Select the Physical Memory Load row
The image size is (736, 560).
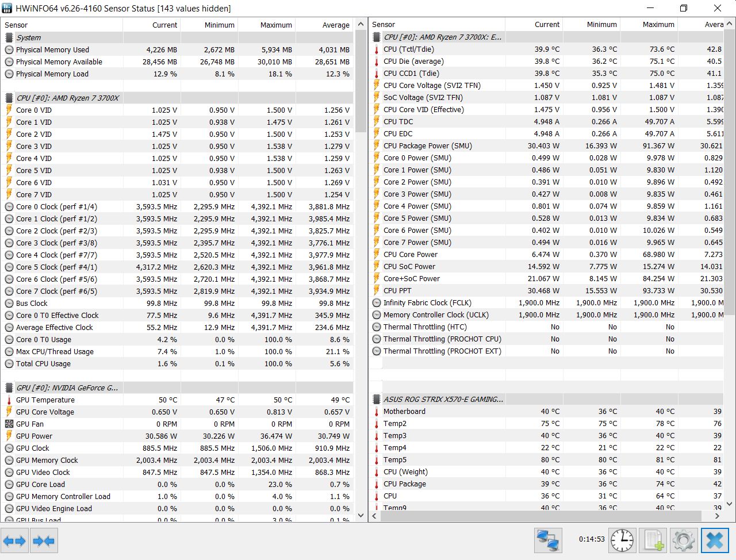[177, 74]
